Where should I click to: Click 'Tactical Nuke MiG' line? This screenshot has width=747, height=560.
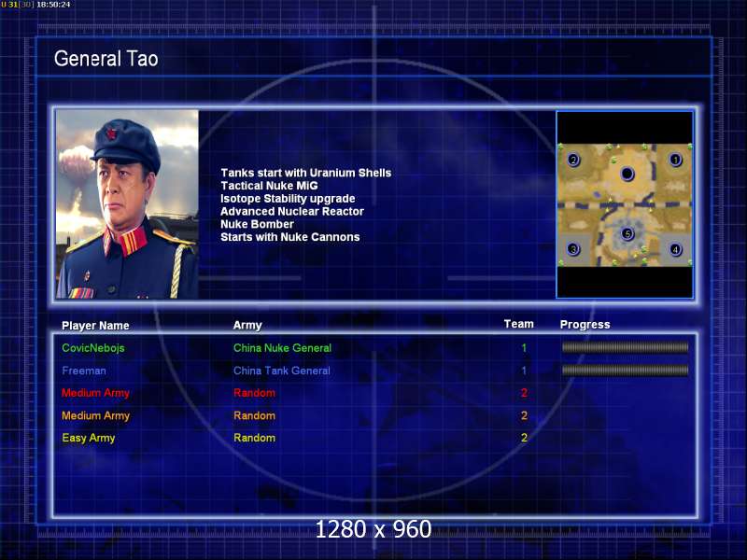click(269, 186)
